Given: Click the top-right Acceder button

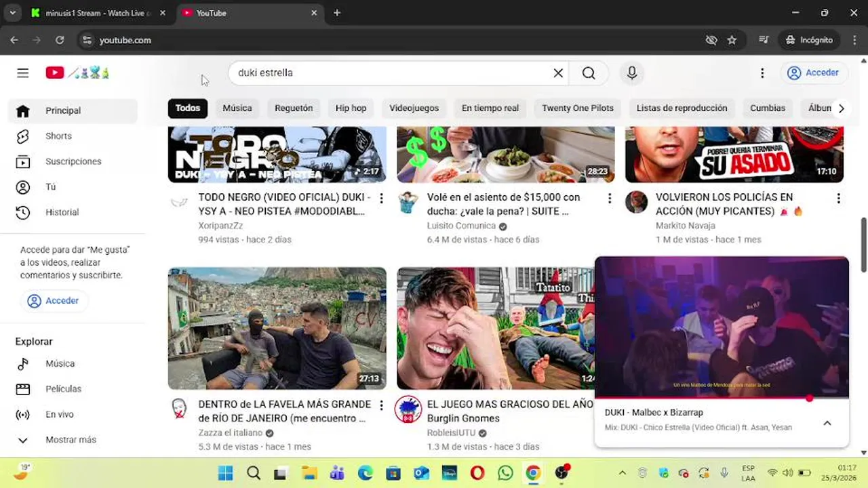Looking at the screenshot, I should (x=814, y=73).
